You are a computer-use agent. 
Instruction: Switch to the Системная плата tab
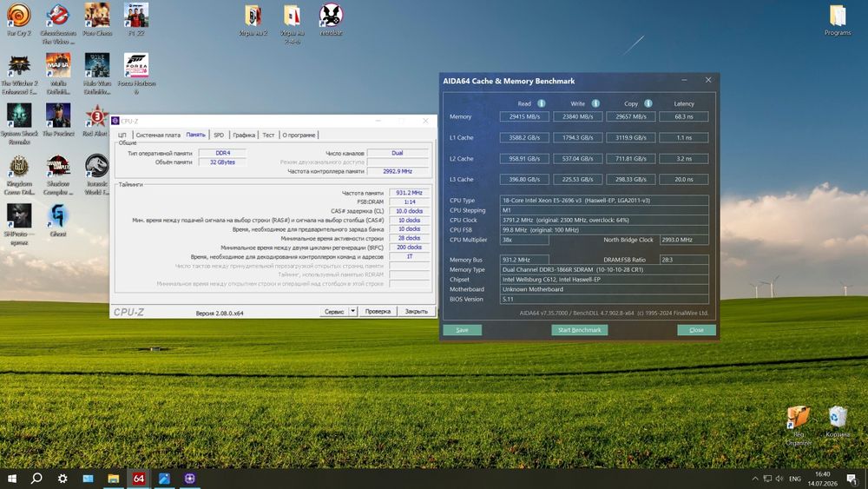coord(158,135)
